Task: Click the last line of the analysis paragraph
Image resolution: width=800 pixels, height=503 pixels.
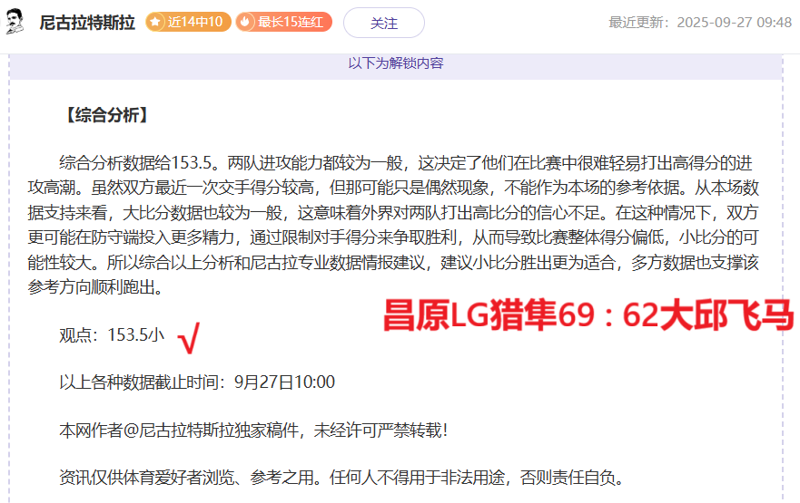Action: [x=110, y=288]
